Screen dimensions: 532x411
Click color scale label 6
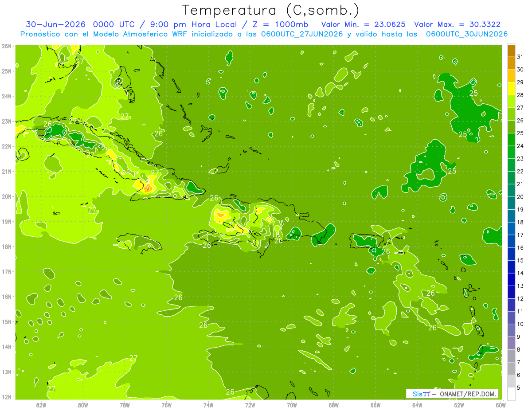pyautogui.click(x=518, y=375)
